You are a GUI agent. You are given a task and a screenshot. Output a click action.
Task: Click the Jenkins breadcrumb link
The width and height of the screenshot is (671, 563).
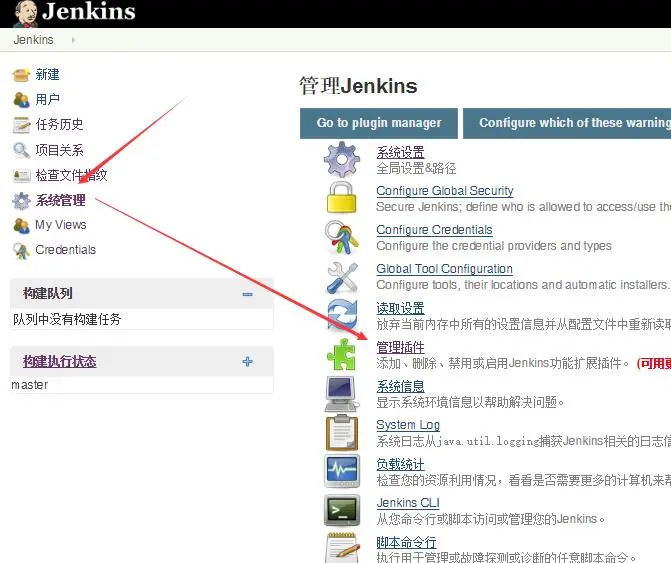(x=33, y=40)
